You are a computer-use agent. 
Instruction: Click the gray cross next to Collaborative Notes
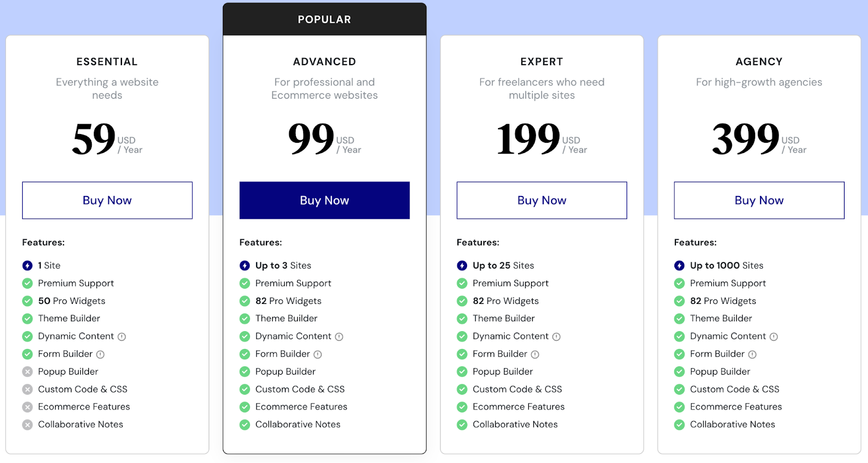27,424
